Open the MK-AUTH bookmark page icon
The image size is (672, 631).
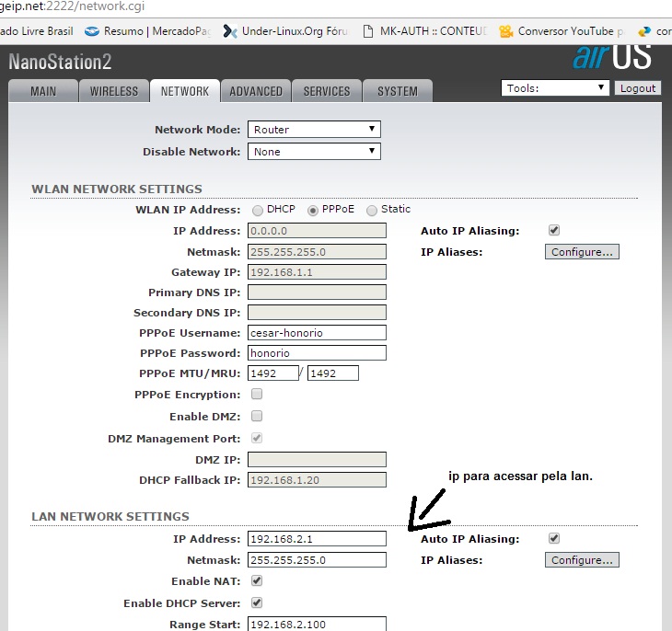tap(367, 31)
